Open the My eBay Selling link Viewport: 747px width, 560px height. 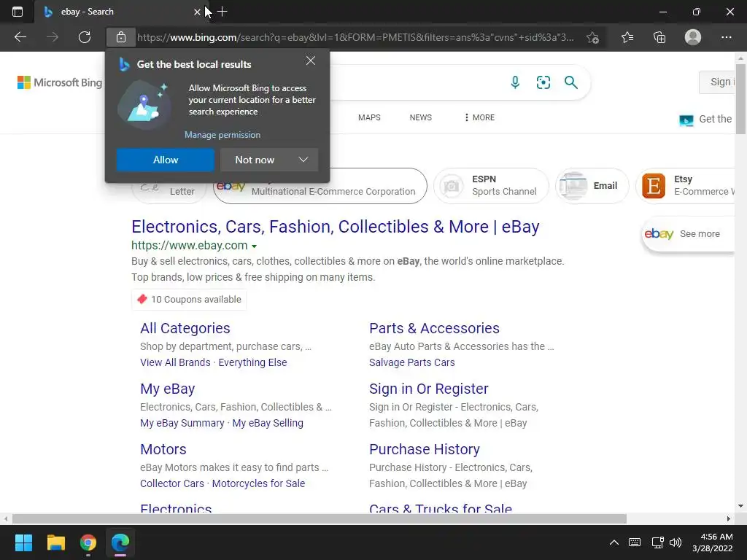[268, 423]
